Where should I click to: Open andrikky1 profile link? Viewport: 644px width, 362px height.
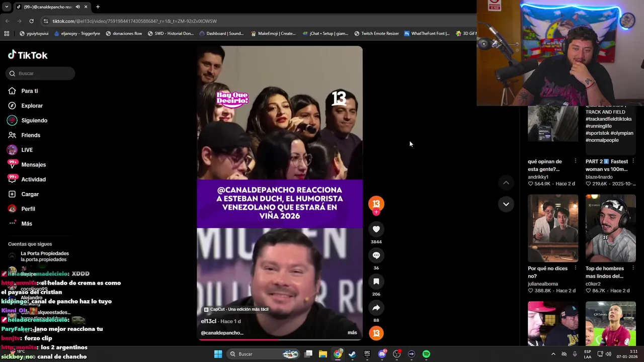538,177
